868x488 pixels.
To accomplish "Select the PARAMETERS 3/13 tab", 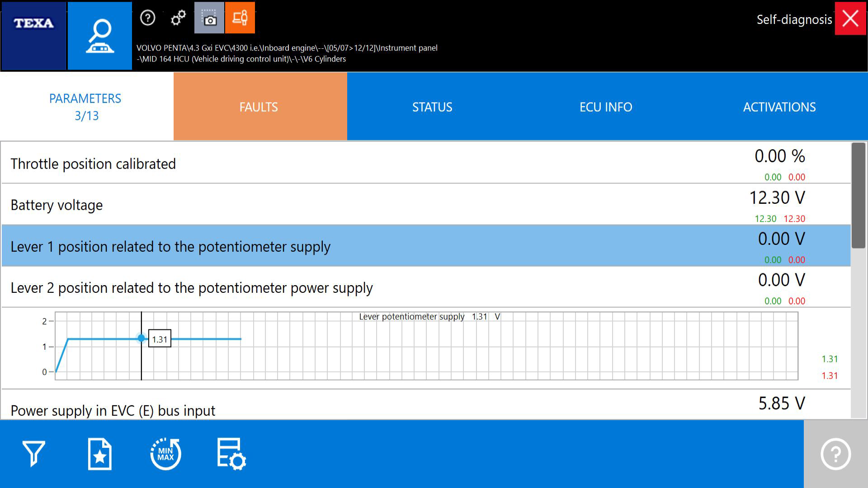I will click(x=86, y=107).
